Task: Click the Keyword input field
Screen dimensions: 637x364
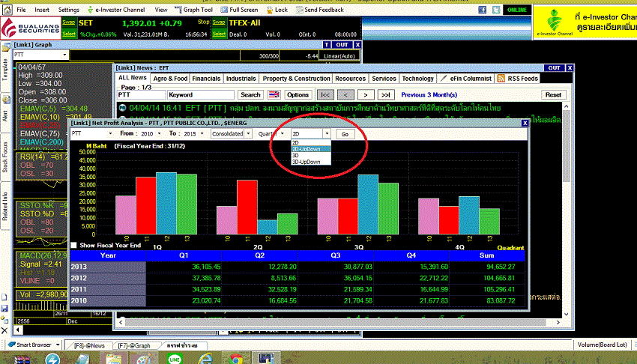Action: [201, 94]
